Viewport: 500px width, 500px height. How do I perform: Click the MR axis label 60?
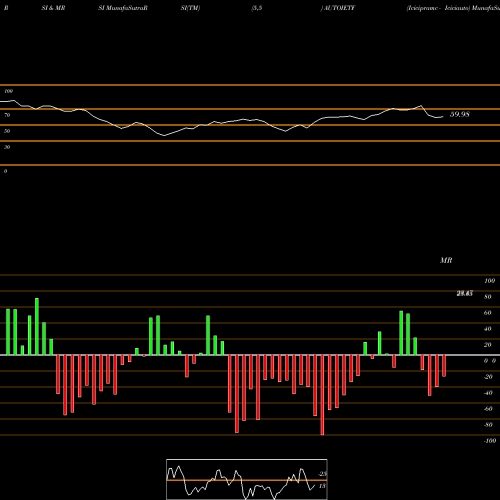point(488,313)
